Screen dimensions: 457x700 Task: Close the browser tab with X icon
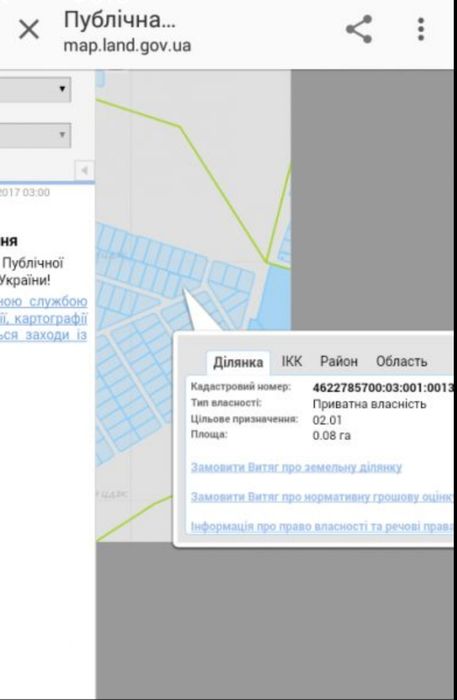[29, 30]
